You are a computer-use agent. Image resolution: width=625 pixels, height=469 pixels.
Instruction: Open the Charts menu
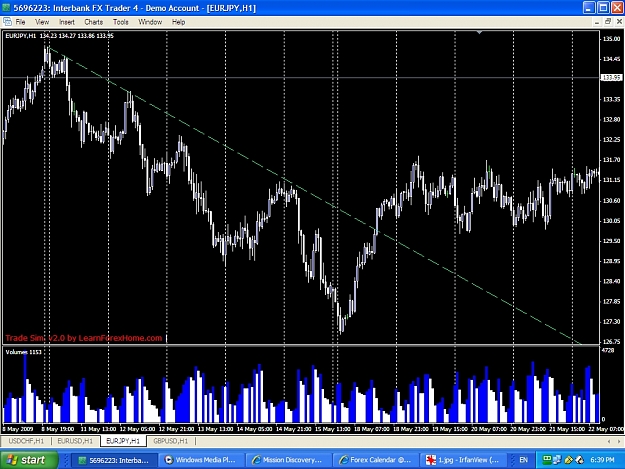coord(94,22)
